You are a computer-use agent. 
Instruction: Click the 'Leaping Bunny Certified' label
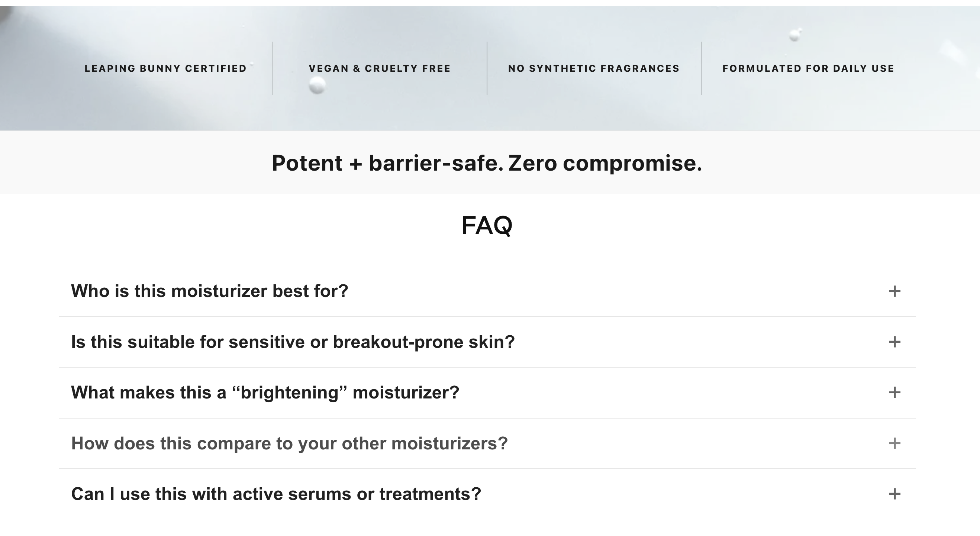coord(165,68)
